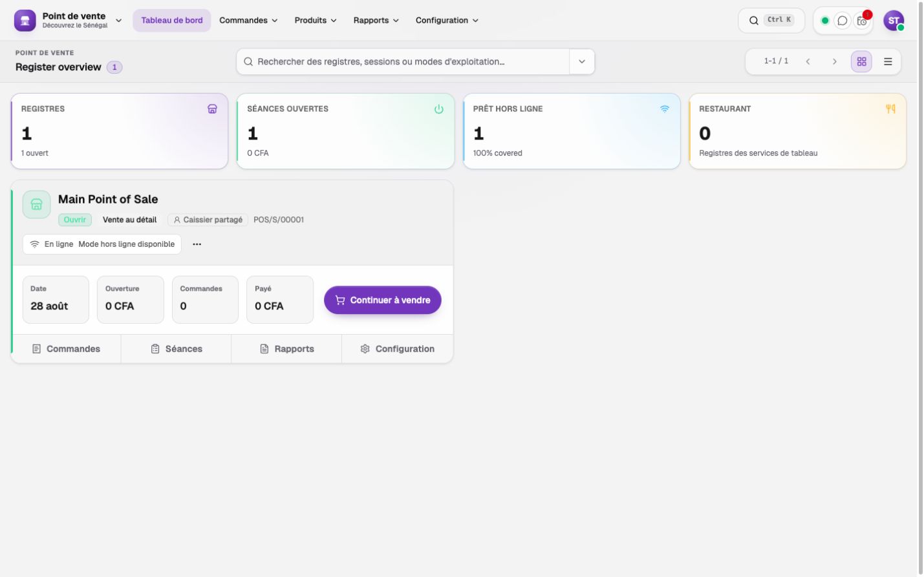Open the Produits top menu

[316, 20]
